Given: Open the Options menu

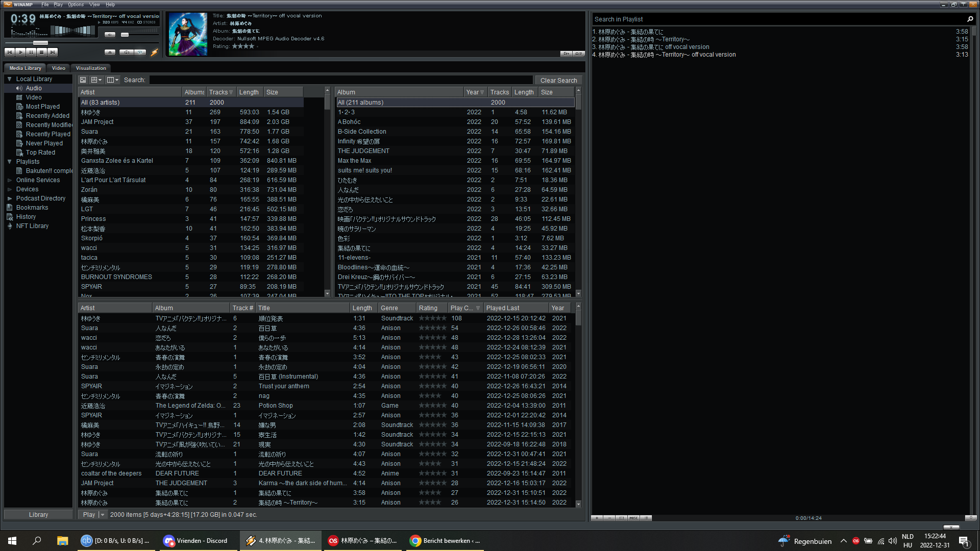Looking at the screenshot, I should (76, 4).
